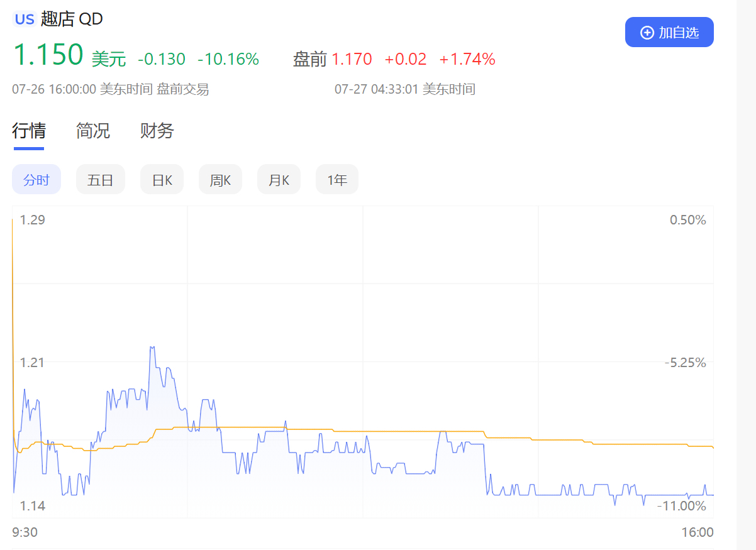Switch to the 1年 chart range
This screenshot has height=550, width=756.
click(x=337, y=180)
